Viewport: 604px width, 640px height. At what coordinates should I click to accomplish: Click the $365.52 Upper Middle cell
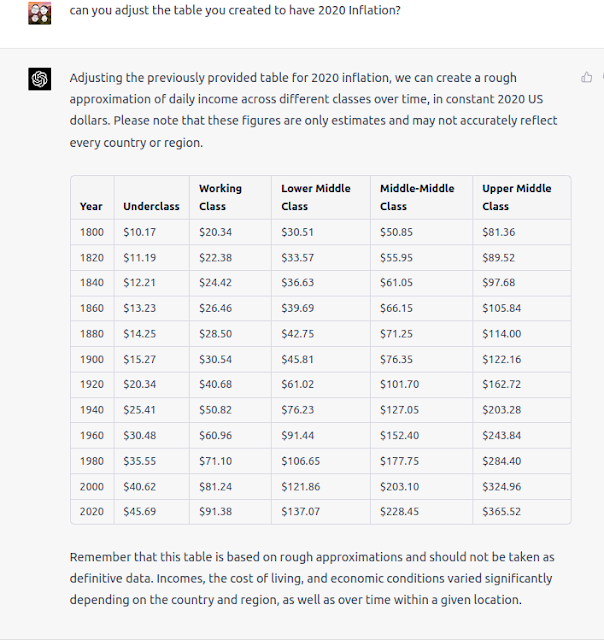(x=501, y=511)
